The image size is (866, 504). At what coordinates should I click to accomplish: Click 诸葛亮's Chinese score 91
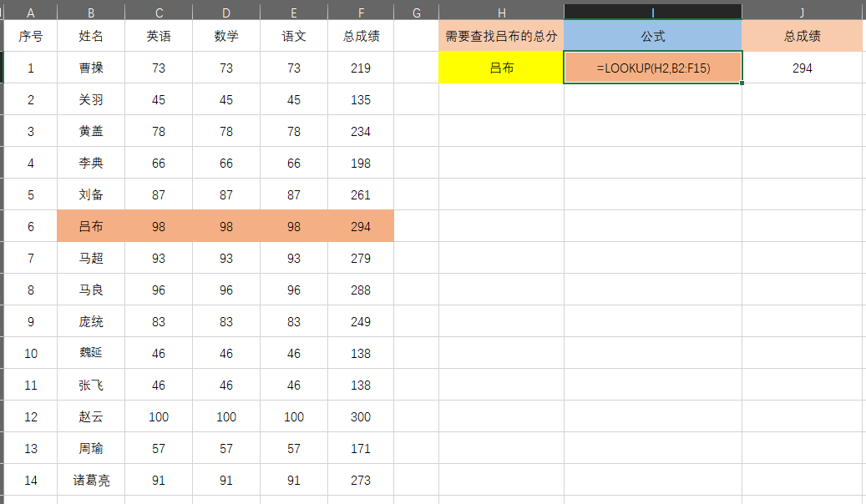pos(294,481)
